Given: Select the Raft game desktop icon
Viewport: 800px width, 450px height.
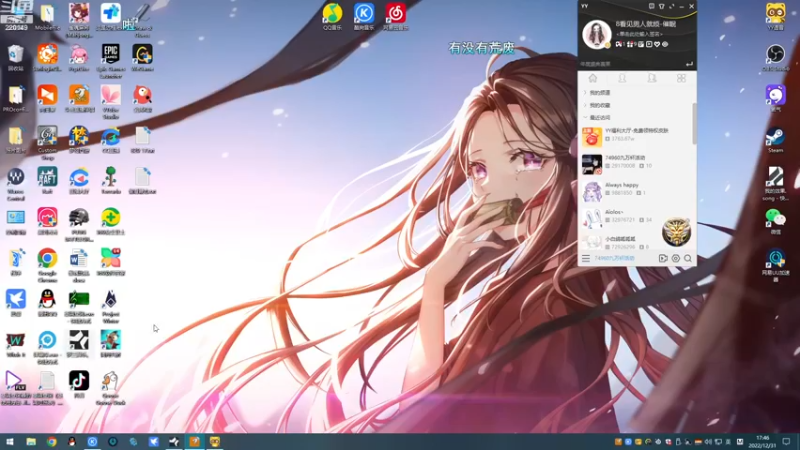Looking at the screenshot, I should click(x=47, y=181).
